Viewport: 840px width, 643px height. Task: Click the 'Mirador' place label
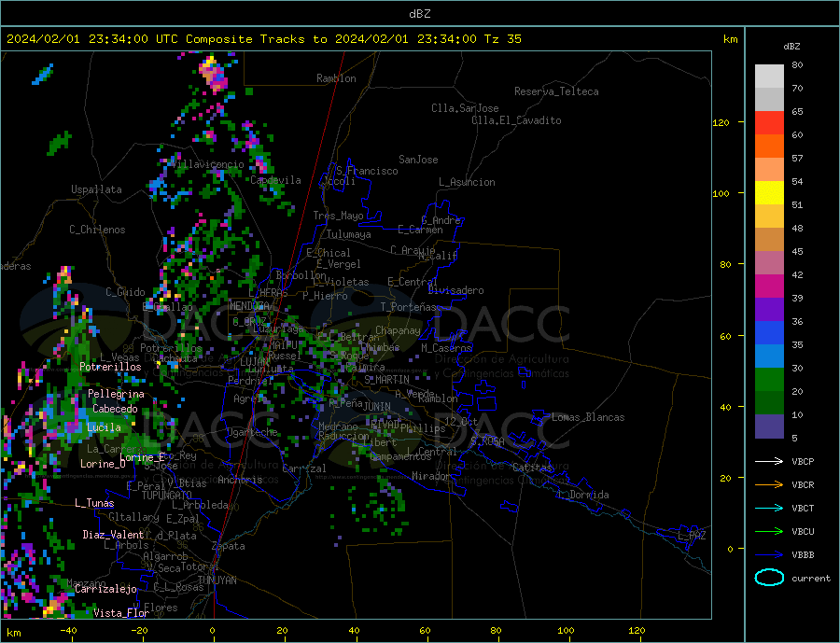(x=431, y=476)
